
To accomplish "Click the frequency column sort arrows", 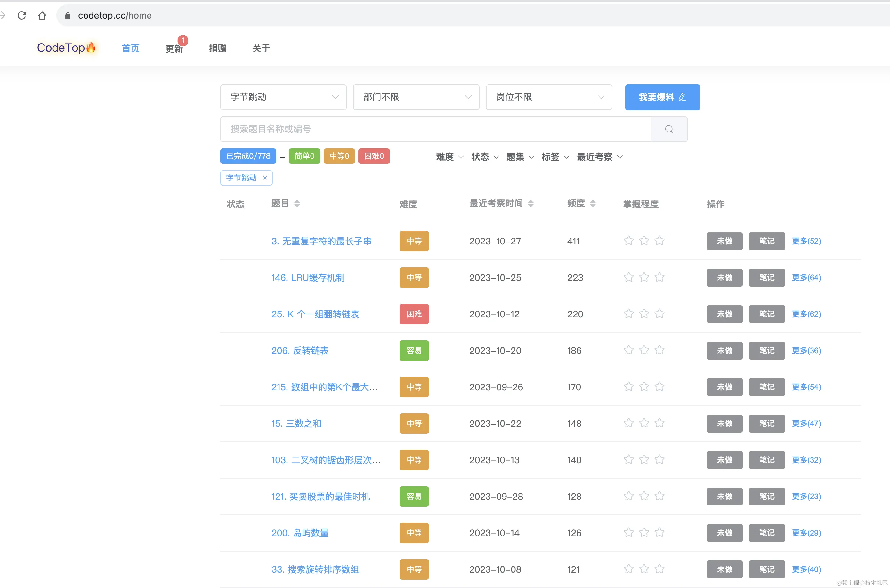I will coord(593,203).
